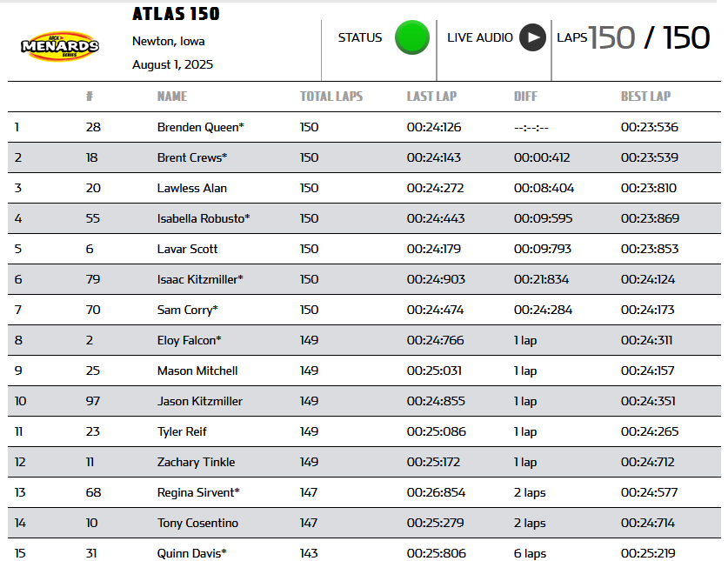Click the ARCA Menards Series logo

pyautogui.click(x=60, y=46)
